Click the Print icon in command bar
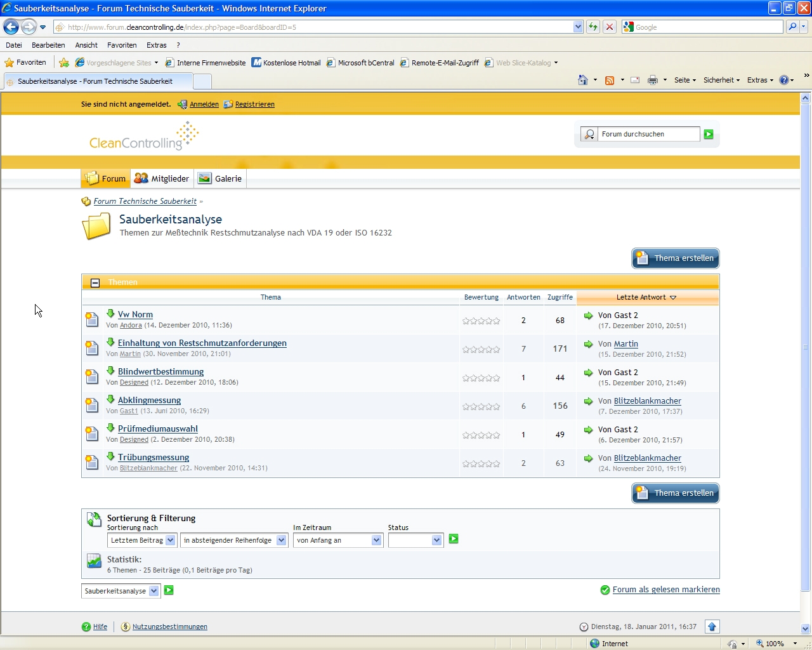Viewport: 812px width, 650px height. [x=653, y=80]
